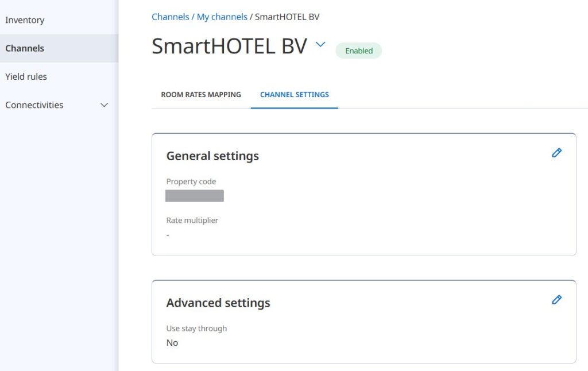Switch to the Room Rates Mapping tab

pos(201,95)
